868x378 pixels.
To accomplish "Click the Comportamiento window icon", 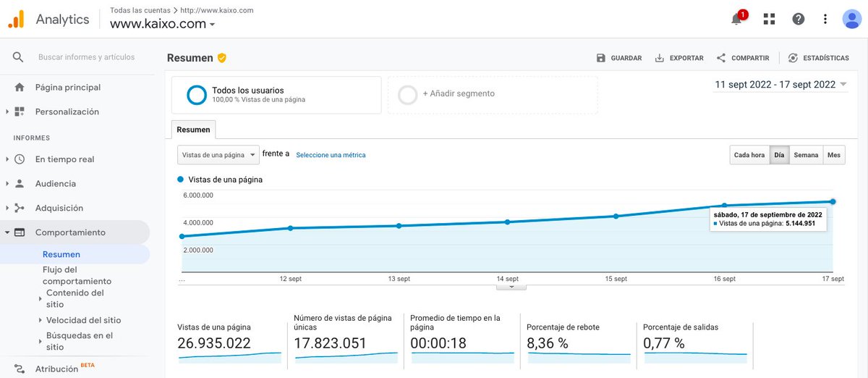I will tap(20, 232).
